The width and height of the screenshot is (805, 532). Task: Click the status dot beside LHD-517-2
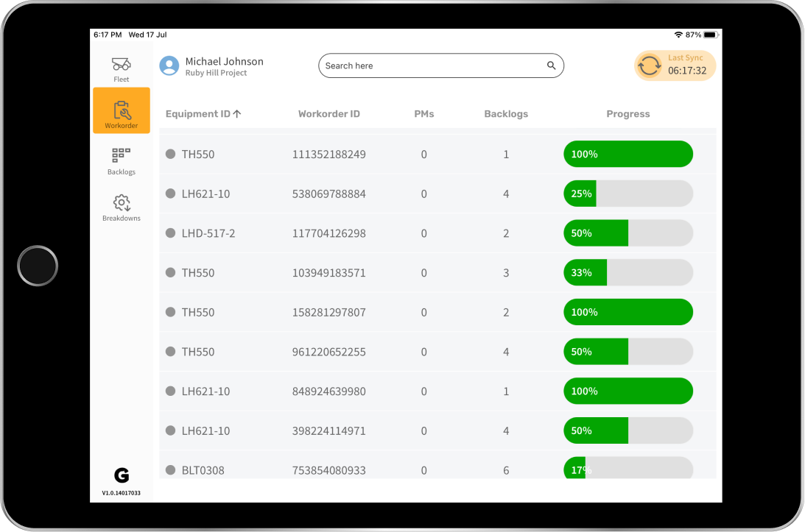[170, 233]
